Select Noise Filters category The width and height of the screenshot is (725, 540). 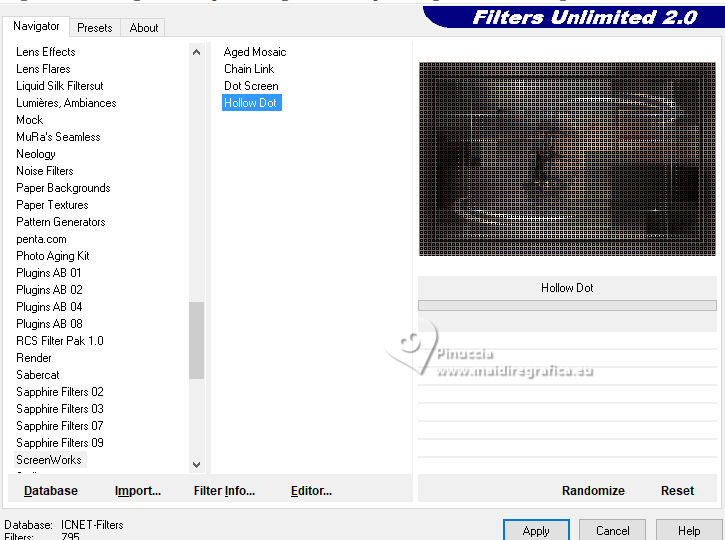[x=45, y=171]
